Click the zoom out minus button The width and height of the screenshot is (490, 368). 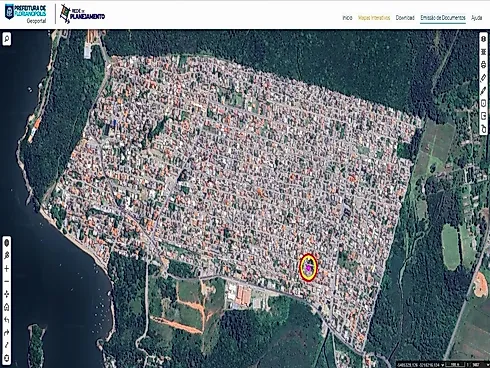pos(7,282)
